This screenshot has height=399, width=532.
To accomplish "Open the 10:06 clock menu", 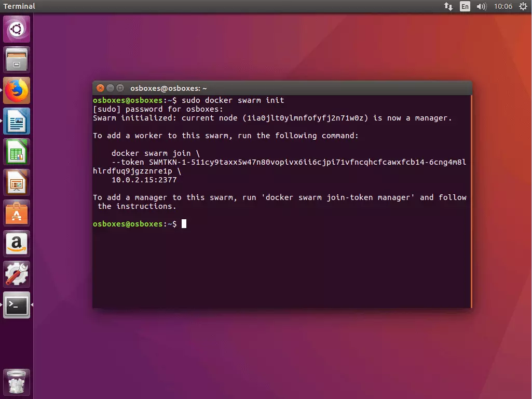I will 503,6.
